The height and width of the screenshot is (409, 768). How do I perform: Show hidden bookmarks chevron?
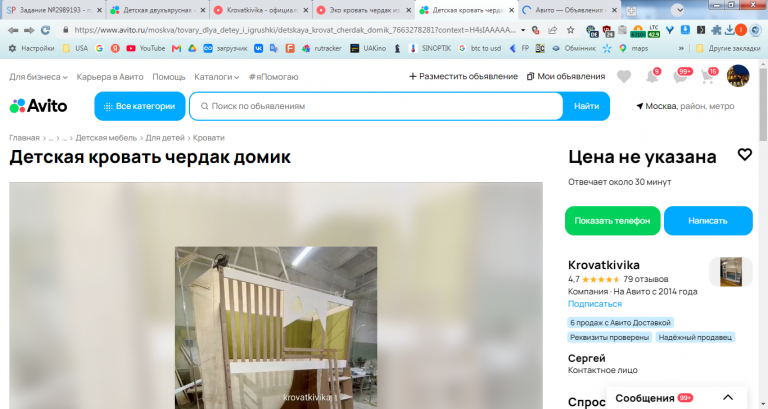[x=681, y=48]
